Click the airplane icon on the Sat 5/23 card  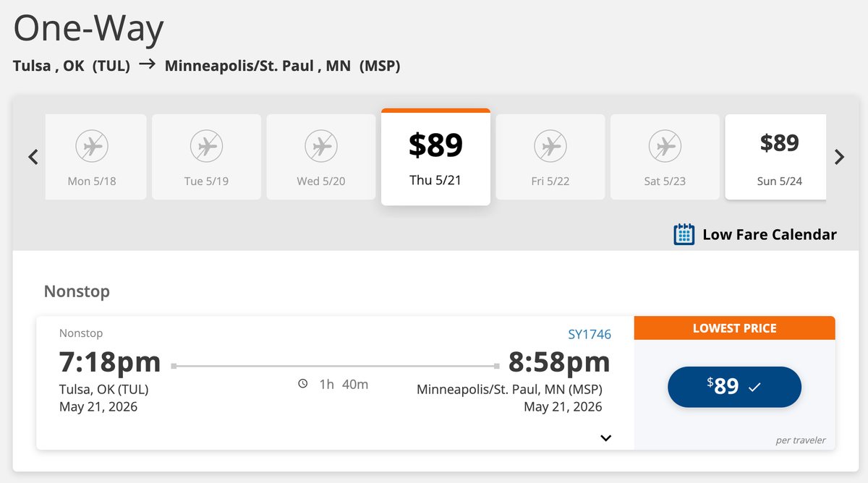click(665, 145)
